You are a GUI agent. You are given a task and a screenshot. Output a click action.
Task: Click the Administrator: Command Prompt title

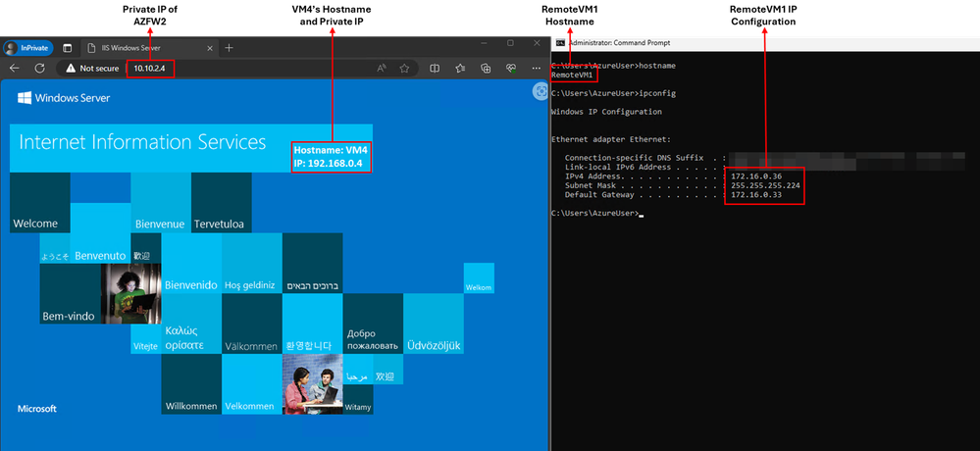(619, 43)
